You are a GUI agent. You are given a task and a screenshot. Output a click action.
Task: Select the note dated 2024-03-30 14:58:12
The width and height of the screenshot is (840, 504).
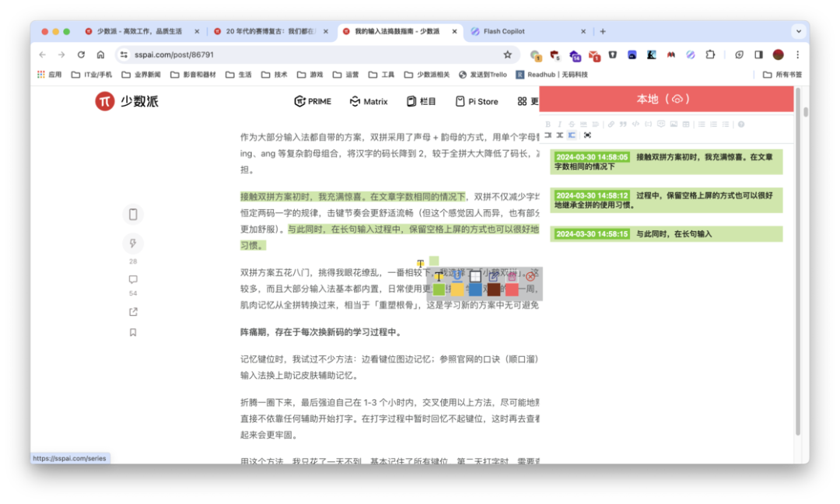[666, 200]
